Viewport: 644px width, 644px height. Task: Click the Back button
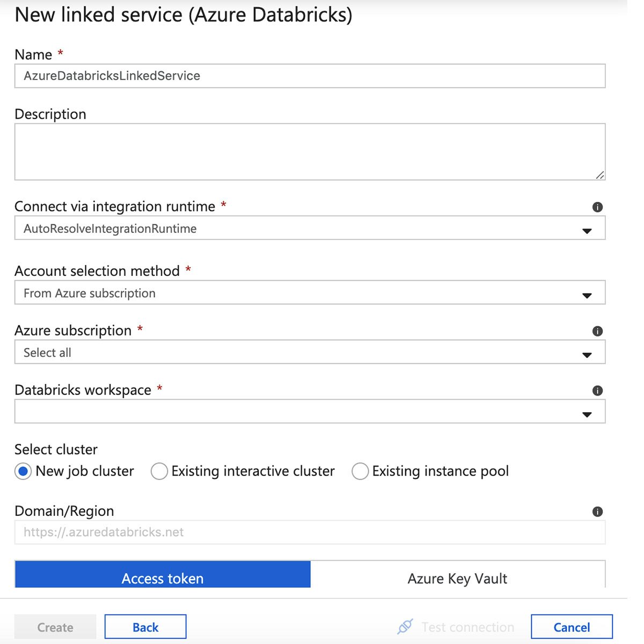point(145,627)
